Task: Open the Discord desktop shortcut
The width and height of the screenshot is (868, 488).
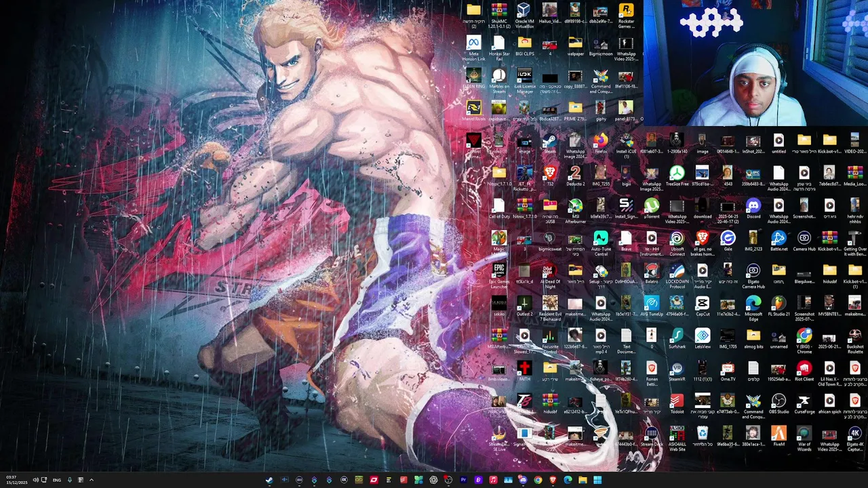Action: click(x=753, y=209)
